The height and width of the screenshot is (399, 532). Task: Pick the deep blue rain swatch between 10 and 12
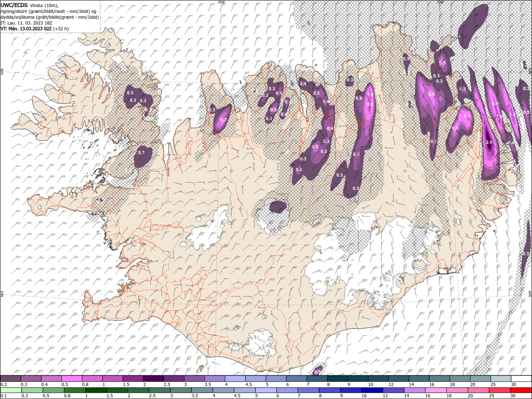372,390
